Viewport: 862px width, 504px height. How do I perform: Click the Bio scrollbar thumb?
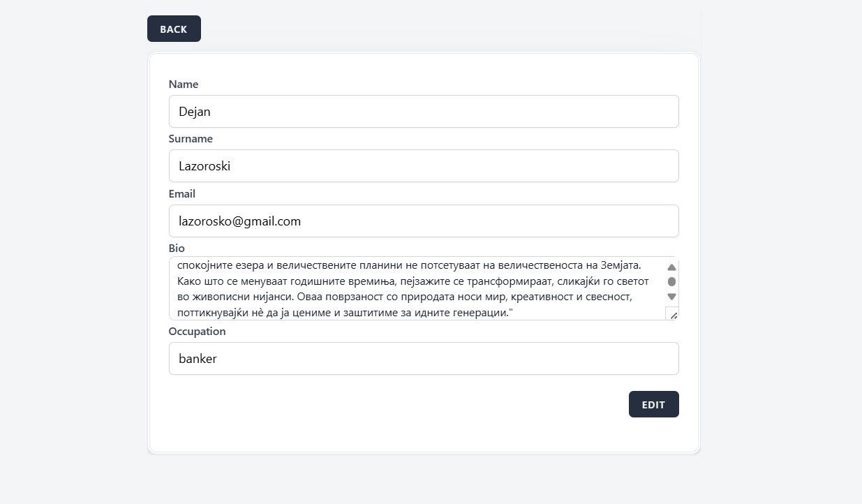pos(671,282)
